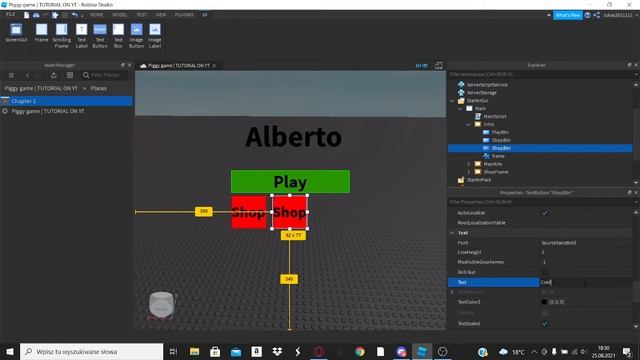Viewport: 640px width, 360px height.
Task: Select Chapter 1 in Asset Manager list
Action: tap(66, 101)
